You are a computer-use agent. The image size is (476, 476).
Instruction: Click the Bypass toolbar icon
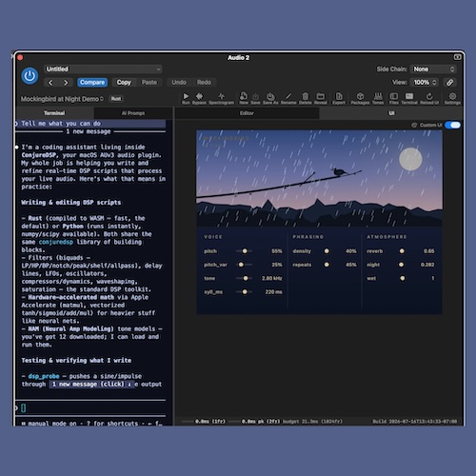click(199, 96)
